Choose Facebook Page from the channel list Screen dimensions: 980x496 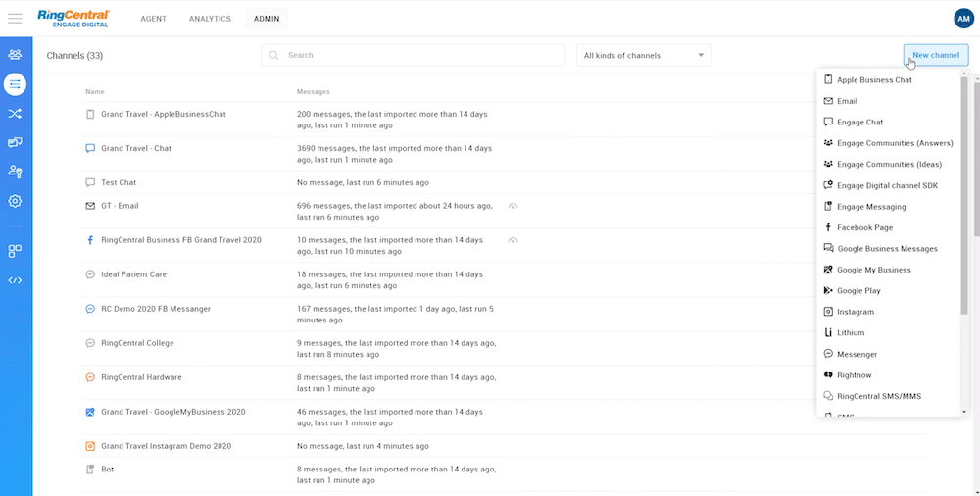(x=865, y=227)
